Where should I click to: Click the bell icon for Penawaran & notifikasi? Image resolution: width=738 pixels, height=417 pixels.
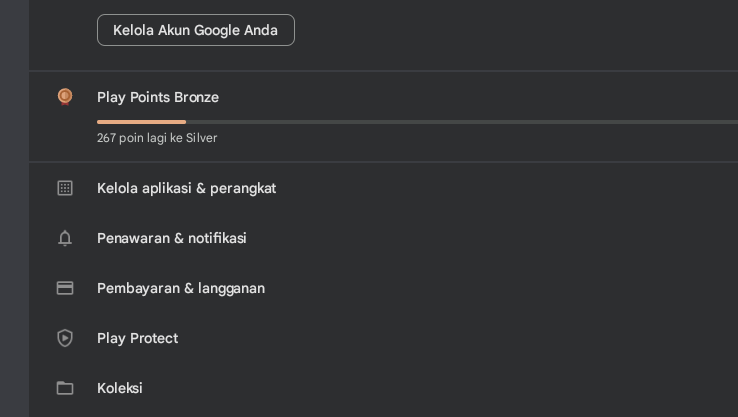pos(65,238)
